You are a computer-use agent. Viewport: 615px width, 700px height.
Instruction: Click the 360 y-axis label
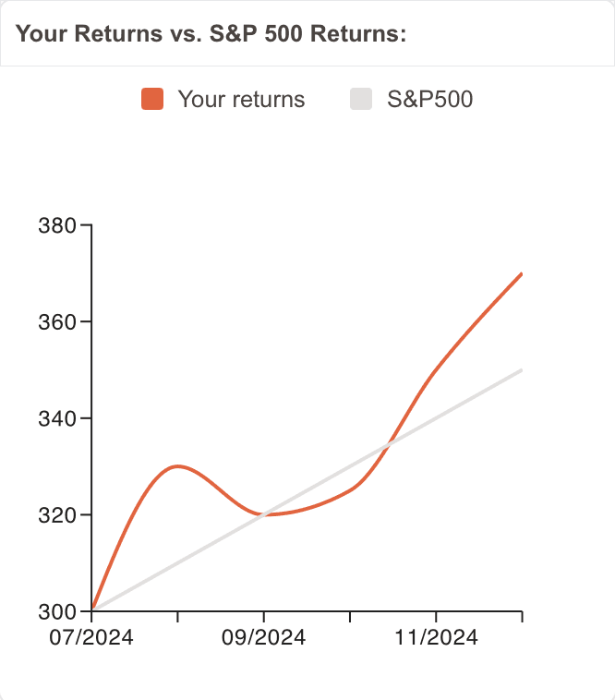(56, 322)
